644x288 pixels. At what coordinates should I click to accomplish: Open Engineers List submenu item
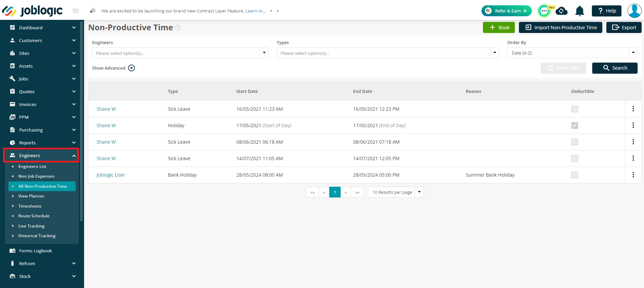[x=32, y=167]
